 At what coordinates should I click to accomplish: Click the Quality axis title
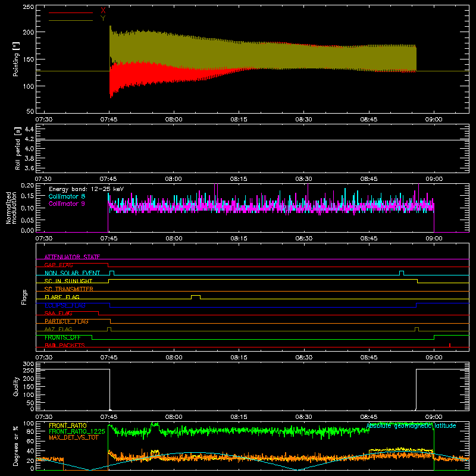click(x=16, y=386)
